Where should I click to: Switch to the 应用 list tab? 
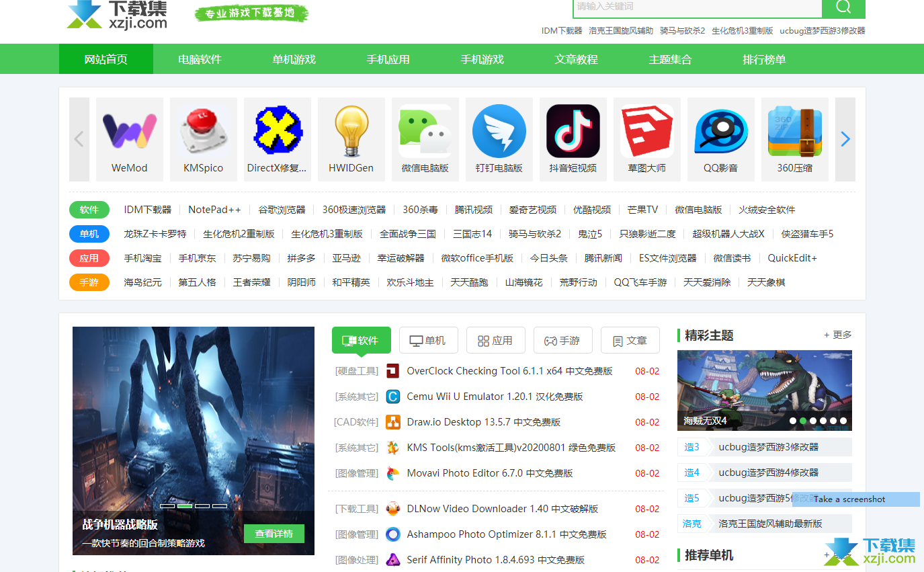tap(495, 340)
